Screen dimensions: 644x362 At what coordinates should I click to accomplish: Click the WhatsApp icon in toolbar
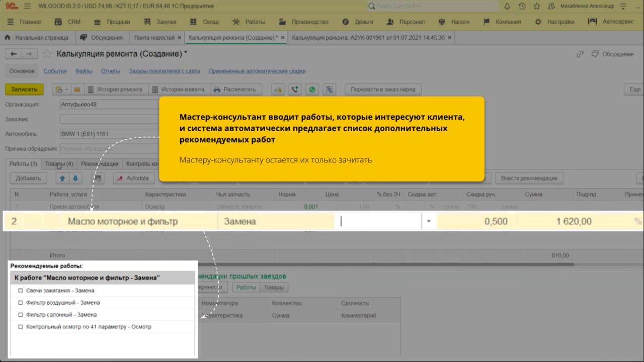pos(312,89)
